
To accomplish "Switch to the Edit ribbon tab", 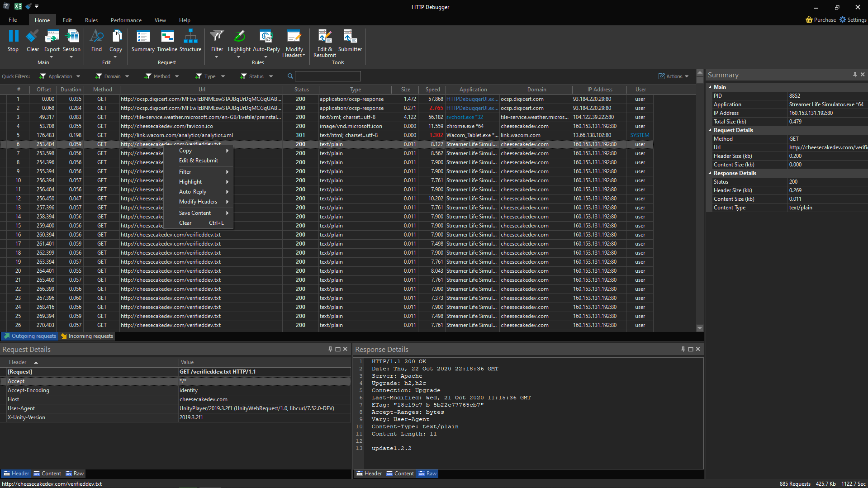I will coord(67,20).
